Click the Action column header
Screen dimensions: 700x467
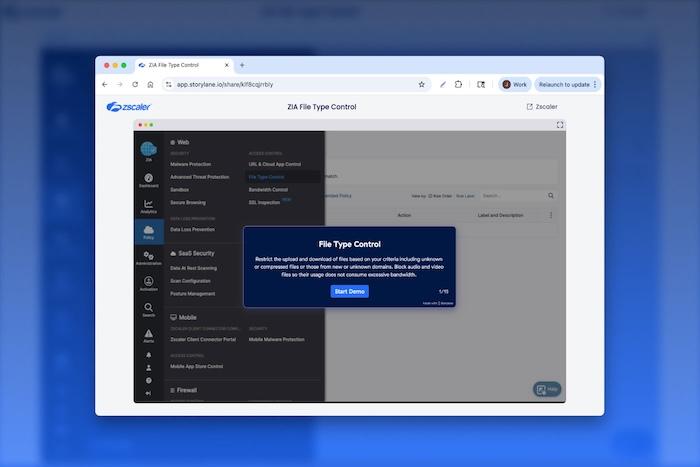tap(404, 215)
